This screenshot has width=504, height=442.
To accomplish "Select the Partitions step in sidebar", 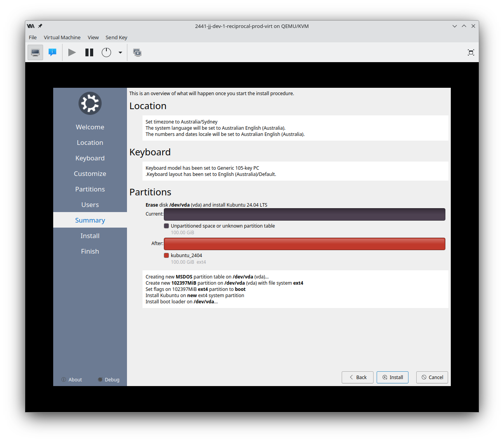I will [90, 189].
